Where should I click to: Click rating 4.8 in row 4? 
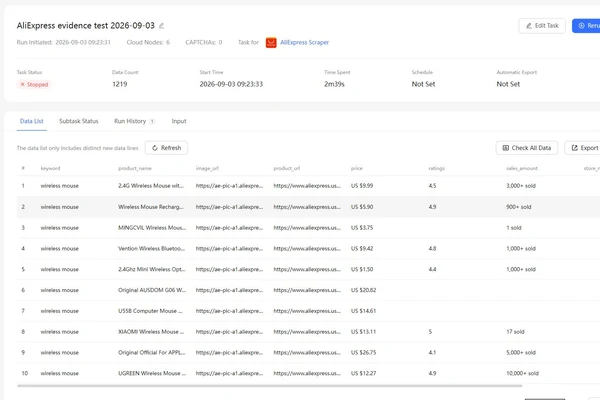(432, 249)
